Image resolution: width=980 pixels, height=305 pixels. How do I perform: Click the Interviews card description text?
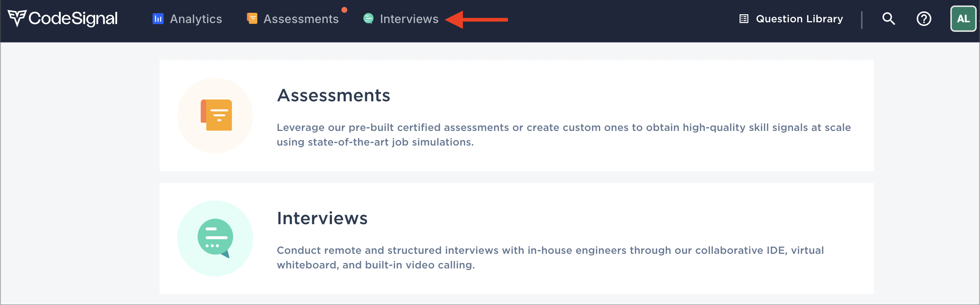tap(550, 257)
